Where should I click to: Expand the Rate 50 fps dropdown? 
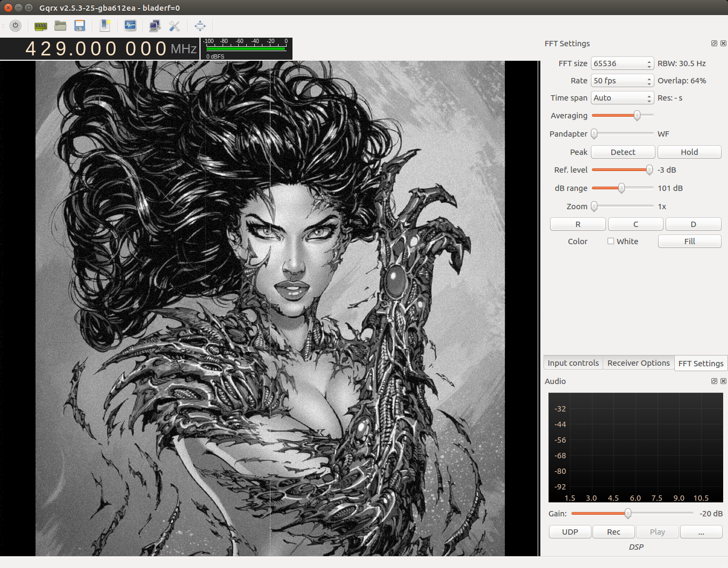pos(622,81)
